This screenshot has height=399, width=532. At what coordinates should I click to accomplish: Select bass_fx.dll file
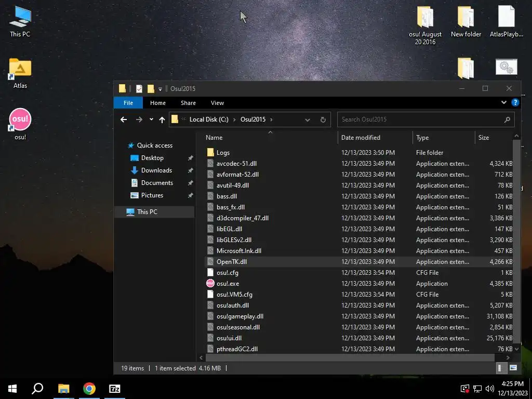pos(231,207)
